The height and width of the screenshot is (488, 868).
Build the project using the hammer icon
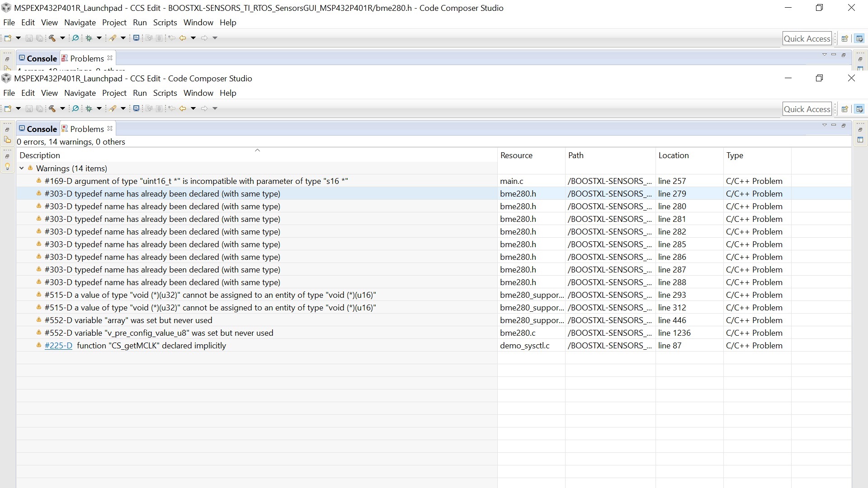click(52, 108)
